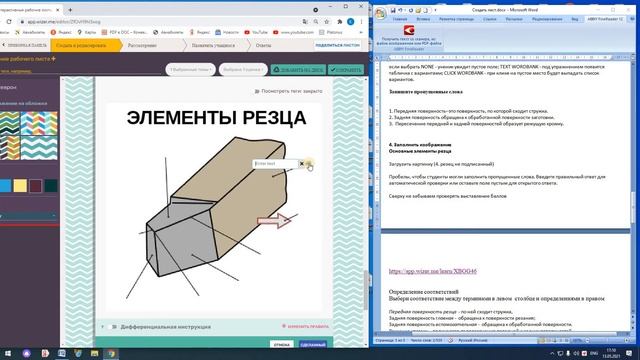Select the colorful chevron cover pattern thumbnail
Viewport: 640px width, 360px height.
(x=39, y=123)
